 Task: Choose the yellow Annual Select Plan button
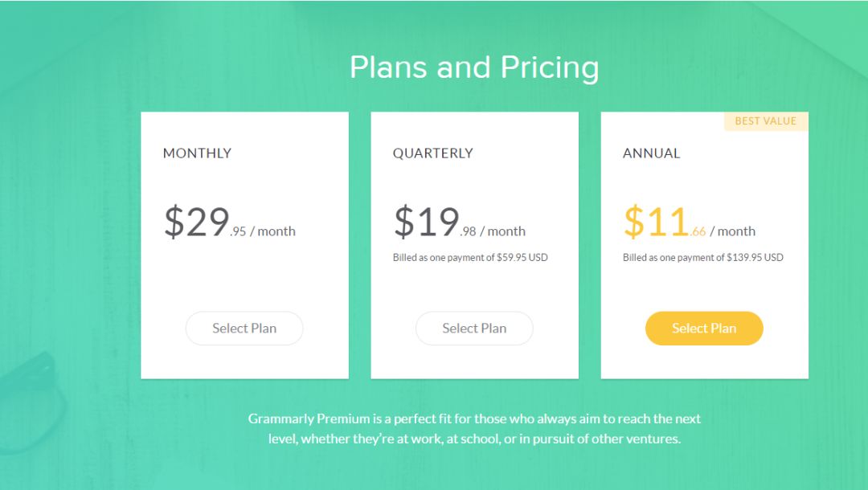[x=704, y=329]
